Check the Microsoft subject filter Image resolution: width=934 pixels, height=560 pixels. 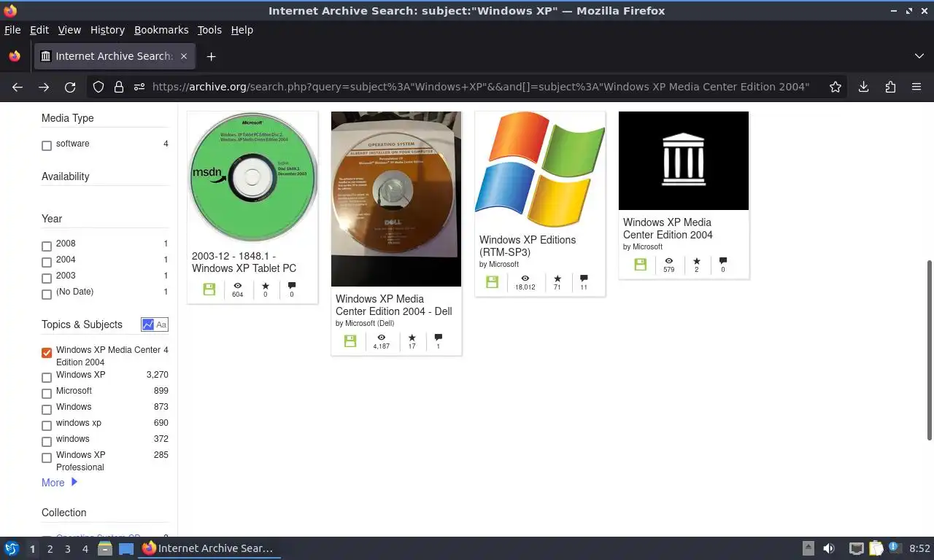47,394
